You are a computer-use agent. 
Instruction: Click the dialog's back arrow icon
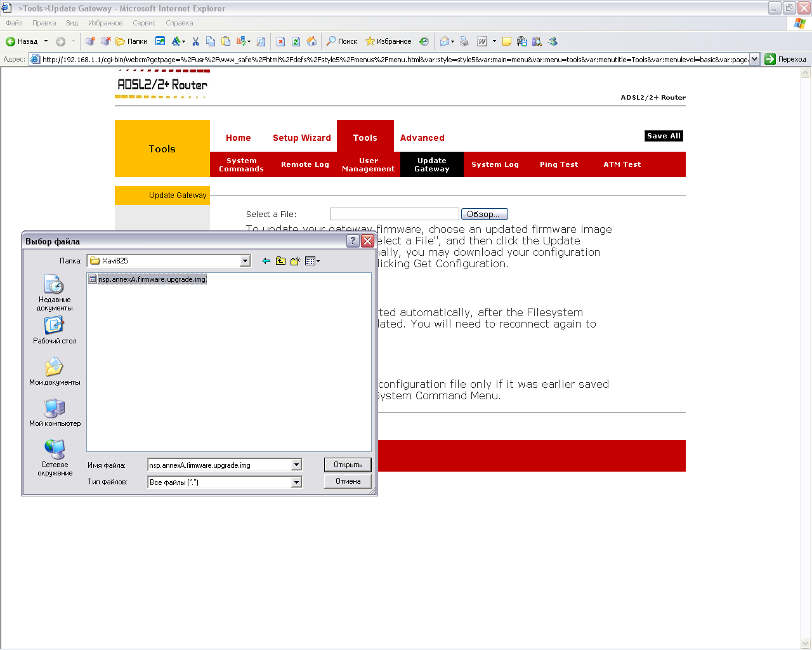click(266, 261)
